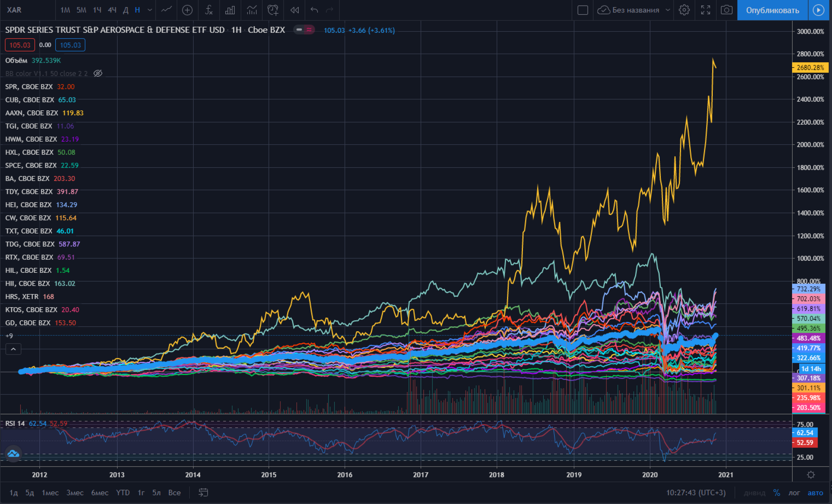The image size is (832, 504).
Task: Click the Опубликовать publish button
Action: pos(773,10)
